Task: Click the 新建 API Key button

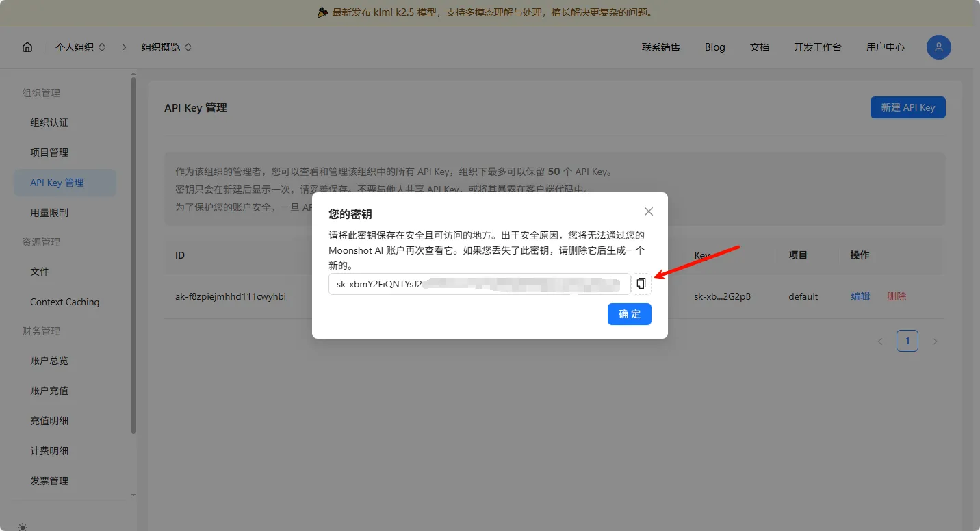Action: (x=907, y=107)
